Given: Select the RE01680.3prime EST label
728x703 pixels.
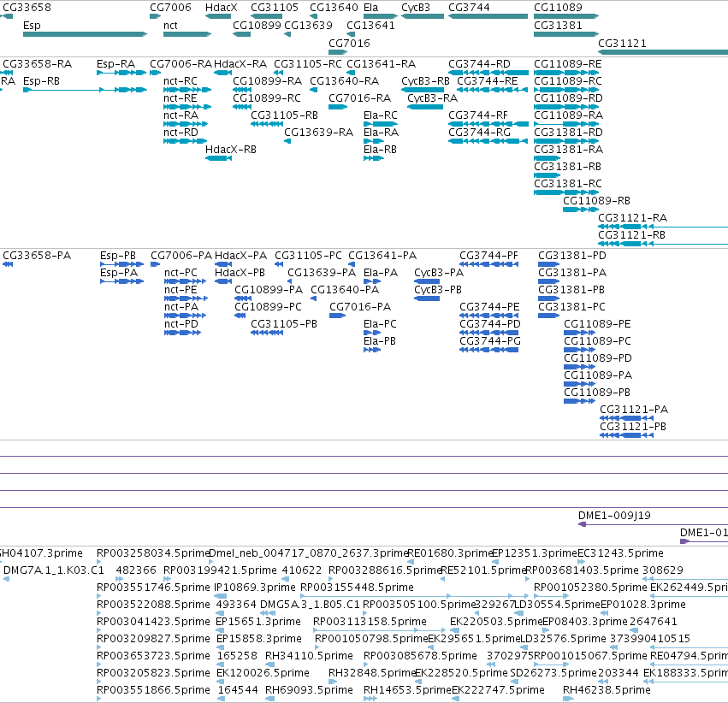Looking at the screenshot, I should tap(449, 553).
